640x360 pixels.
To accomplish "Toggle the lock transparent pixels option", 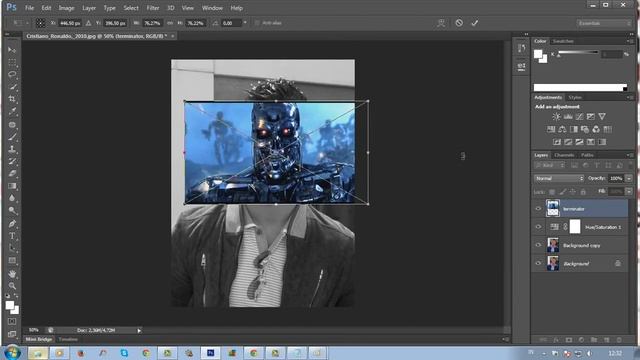I will coord(552,192).
